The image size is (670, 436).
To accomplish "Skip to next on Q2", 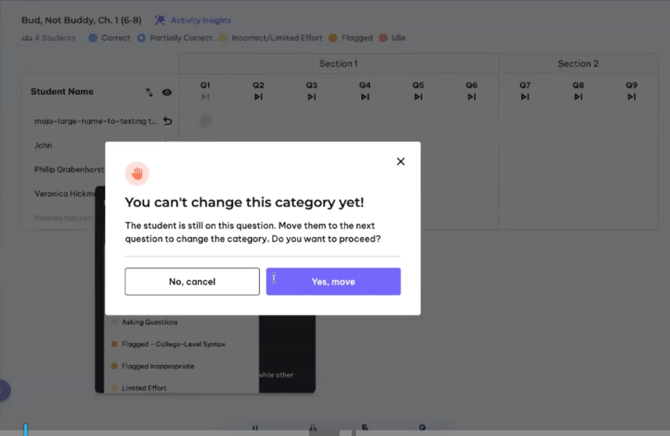I will pyautogui.click(x=258, y=97).
